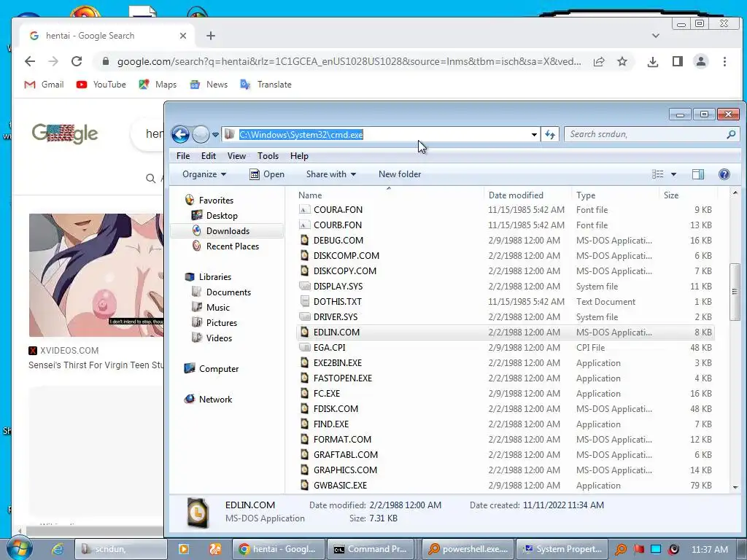
Task: Open Chrome's three-dot menu
Action: click(724, 61)
